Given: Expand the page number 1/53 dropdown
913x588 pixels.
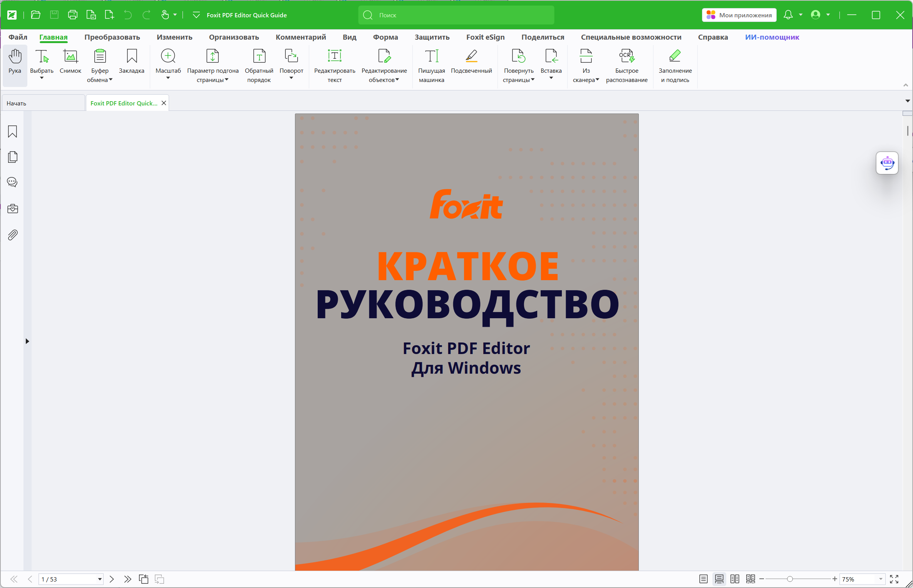Looking at the screenshot, I should tap(100, 579).
